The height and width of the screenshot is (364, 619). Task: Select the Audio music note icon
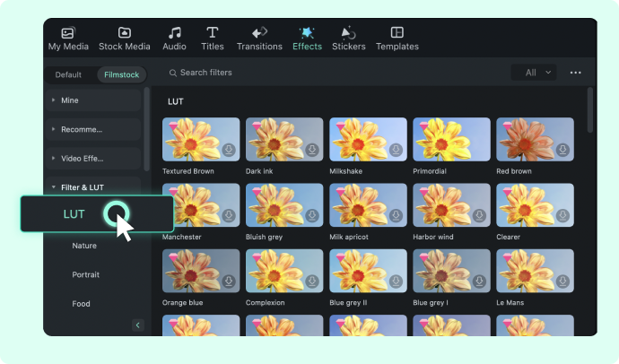tap(175, 33)
